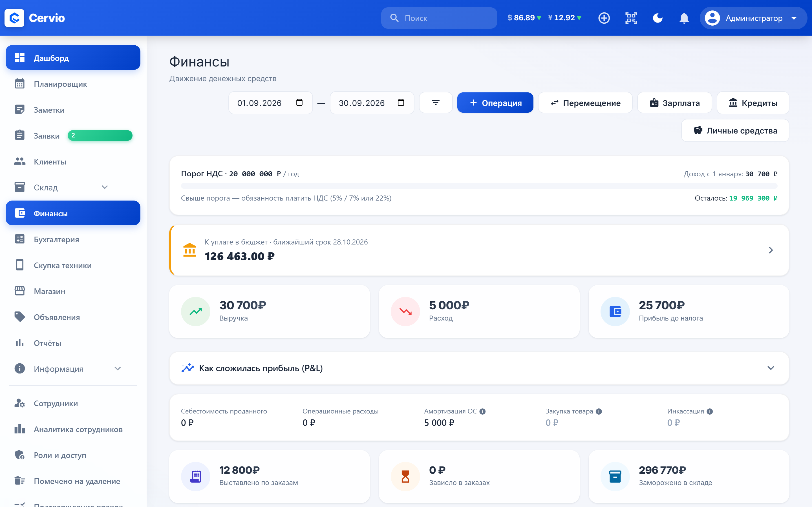Click the Закупка товара info icon

599,412
